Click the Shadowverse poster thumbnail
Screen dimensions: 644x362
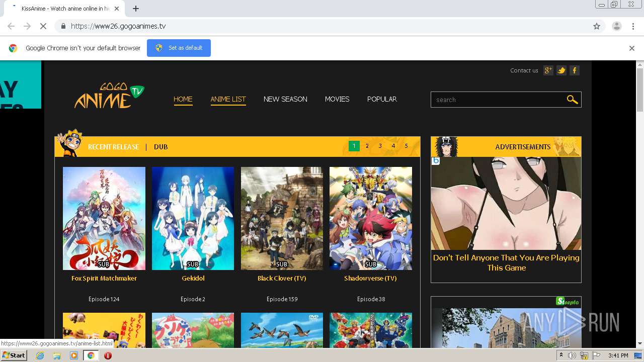click(371, 218)
